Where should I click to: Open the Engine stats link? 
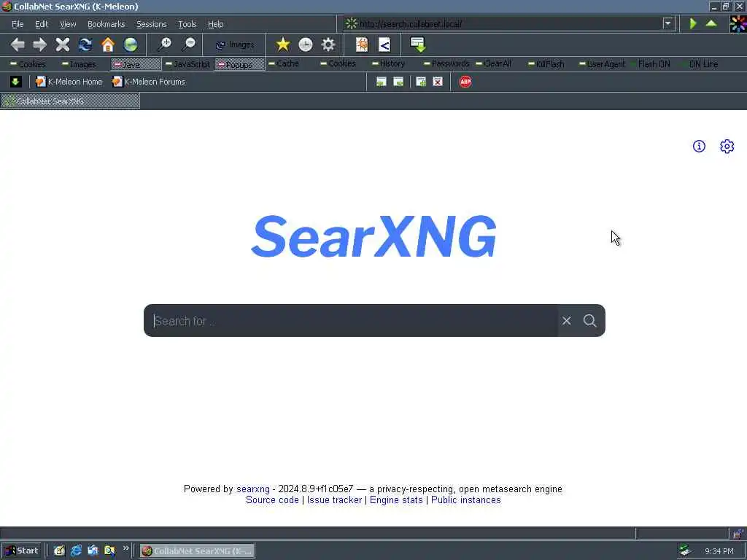point(396,500)
